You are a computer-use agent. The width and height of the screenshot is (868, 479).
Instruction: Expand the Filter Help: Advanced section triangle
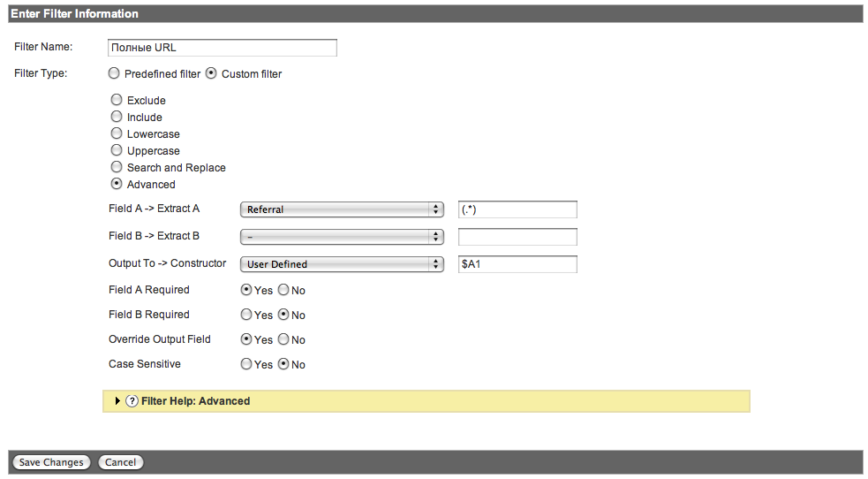coord(117,401)
